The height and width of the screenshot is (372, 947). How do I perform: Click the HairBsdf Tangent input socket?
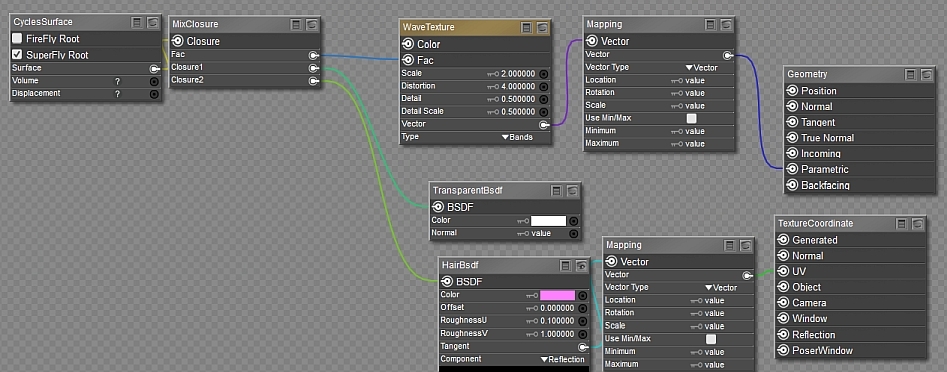click(x=583, y=347)
